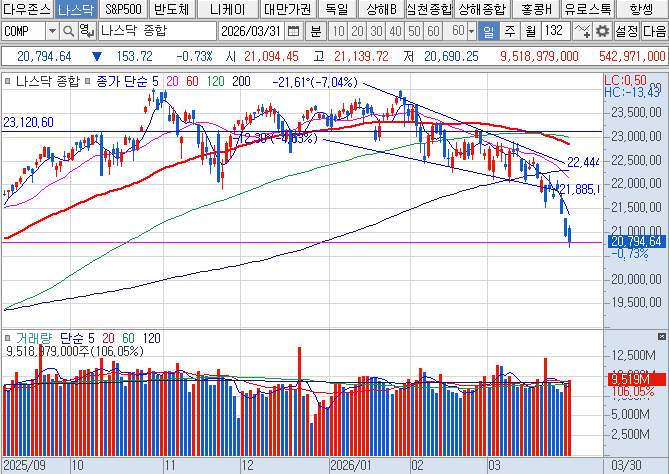Click the 23,120.60 horizontal line label
Viewport: 669px width, 474px height.
pos(29,122)
